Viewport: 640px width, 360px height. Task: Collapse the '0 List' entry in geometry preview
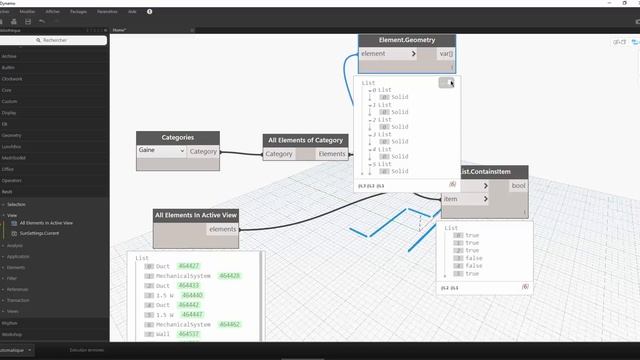coord(370,91)
